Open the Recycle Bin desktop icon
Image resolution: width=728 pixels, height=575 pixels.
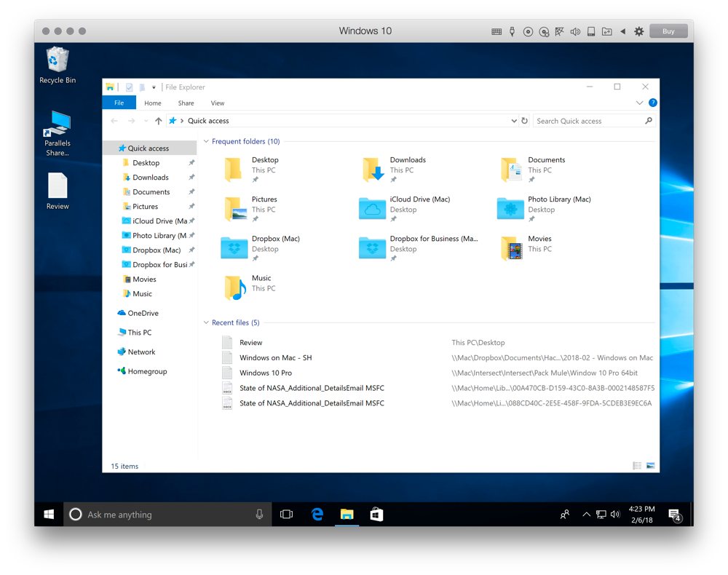pyautogui.click(x=58, y=66)
